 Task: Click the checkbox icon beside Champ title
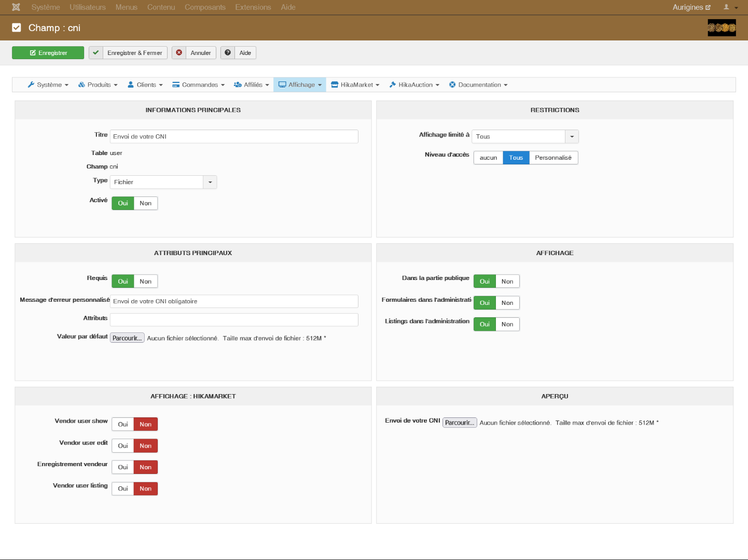tap(17, 27)
